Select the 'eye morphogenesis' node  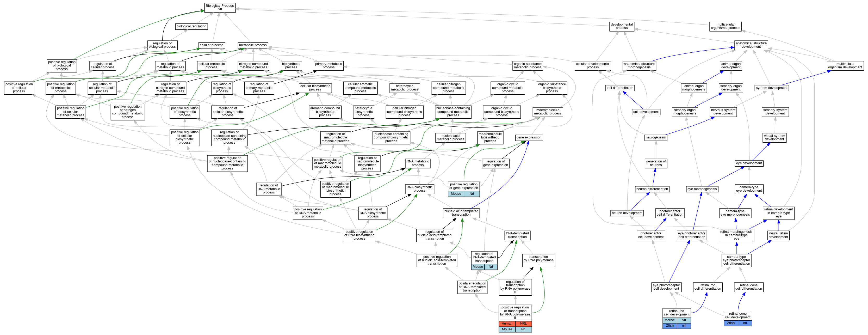point(702,189)
